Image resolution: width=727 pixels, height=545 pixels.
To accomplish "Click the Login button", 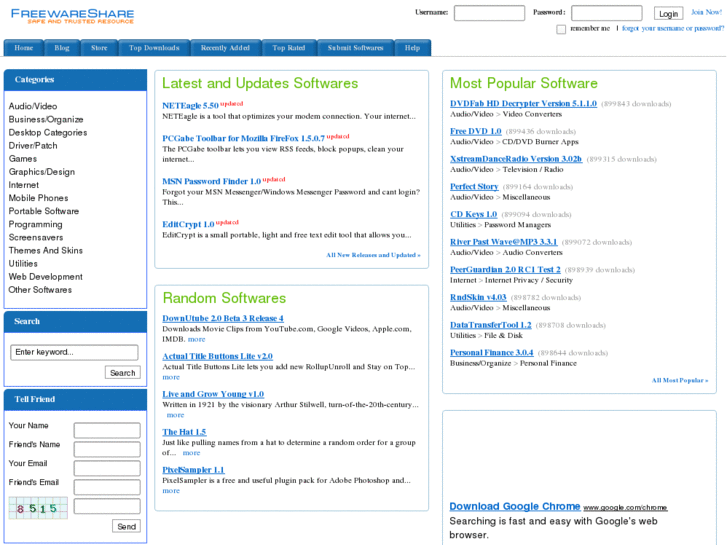I will click(668, 13).
